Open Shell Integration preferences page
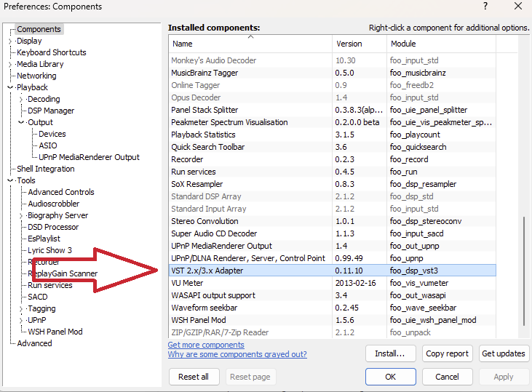Screen dimensions: 532x392 46,169
